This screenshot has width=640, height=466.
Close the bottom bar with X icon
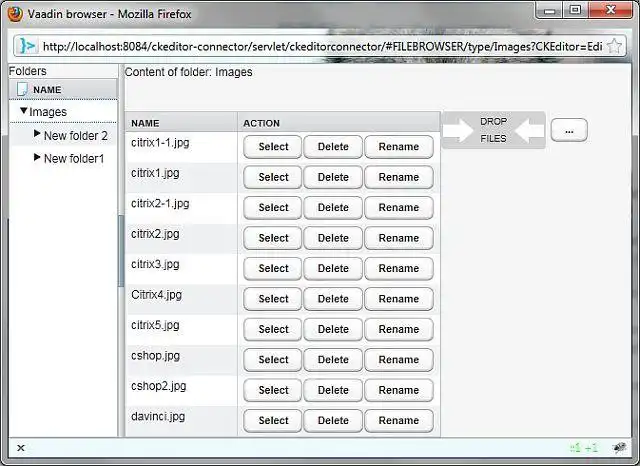click(x=21, y=448)
